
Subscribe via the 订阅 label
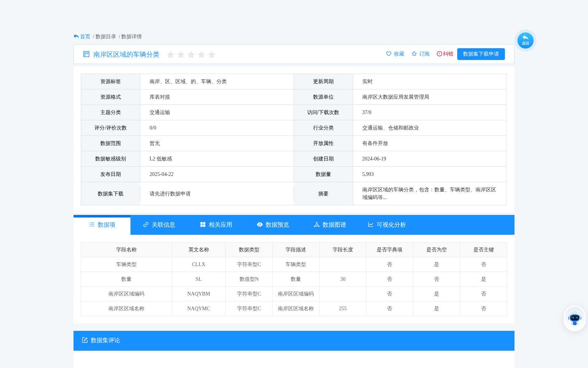click(x=424, y=54)
